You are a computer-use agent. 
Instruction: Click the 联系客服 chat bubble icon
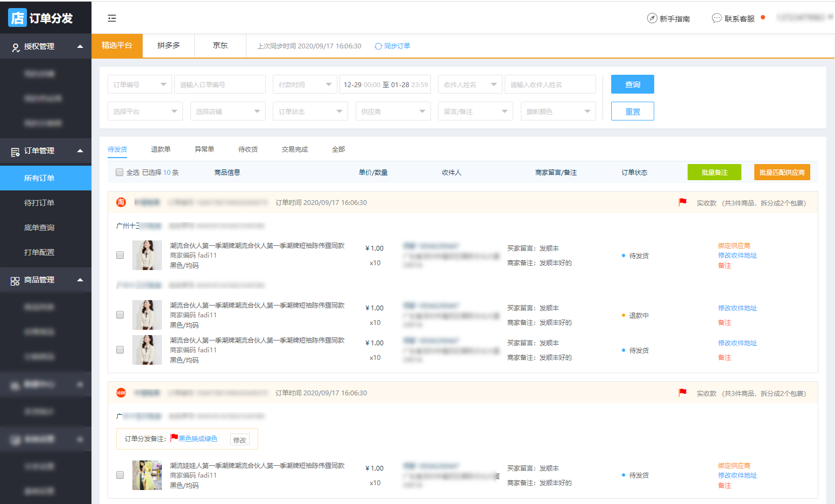tap(716, 18)
